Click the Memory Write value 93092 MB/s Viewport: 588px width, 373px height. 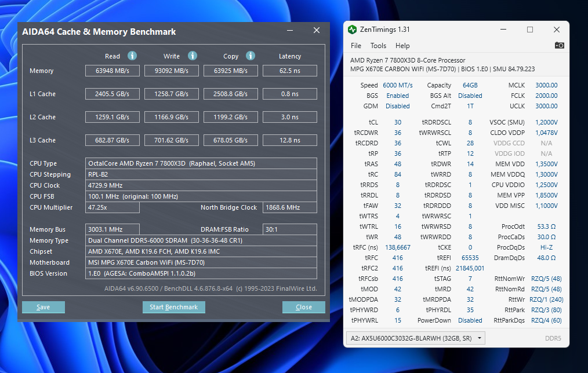(x=172, y=71)
